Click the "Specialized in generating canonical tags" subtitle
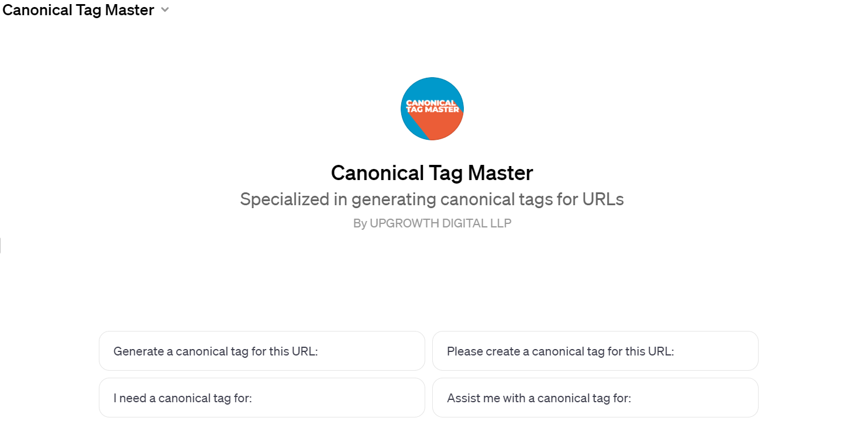This screenshot has width=868, height=442. tap(432, 199)
